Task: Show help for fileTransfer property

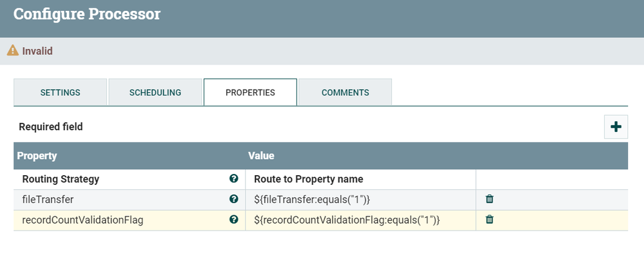Action: pos(234,199)
